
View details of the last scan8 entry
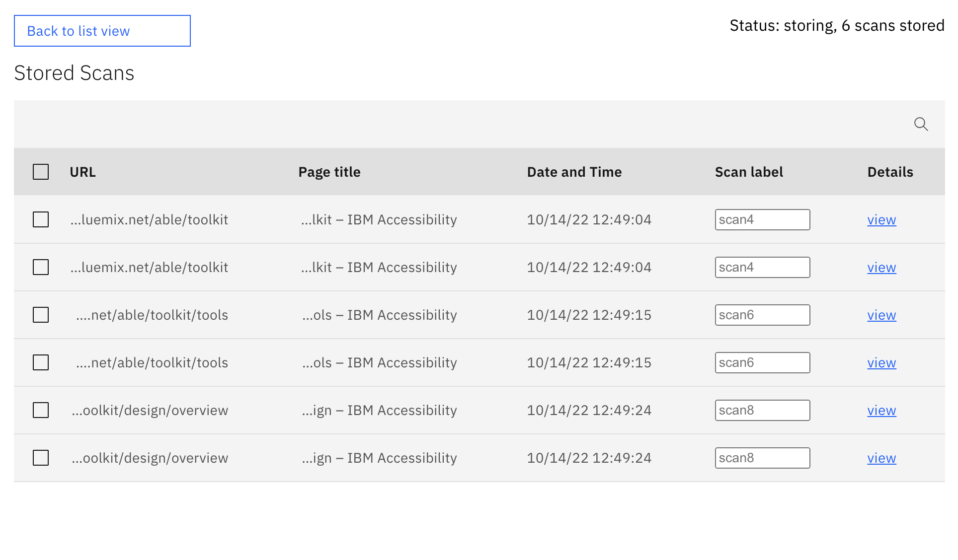(881, 458)
